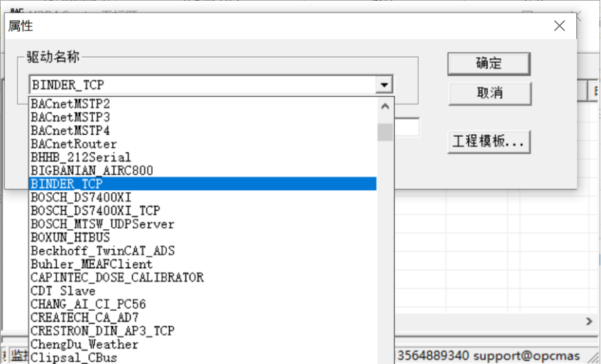Pick BHHB_212Serial driver
This screenshot has height=364, width=601.
(x=202, y=158)
